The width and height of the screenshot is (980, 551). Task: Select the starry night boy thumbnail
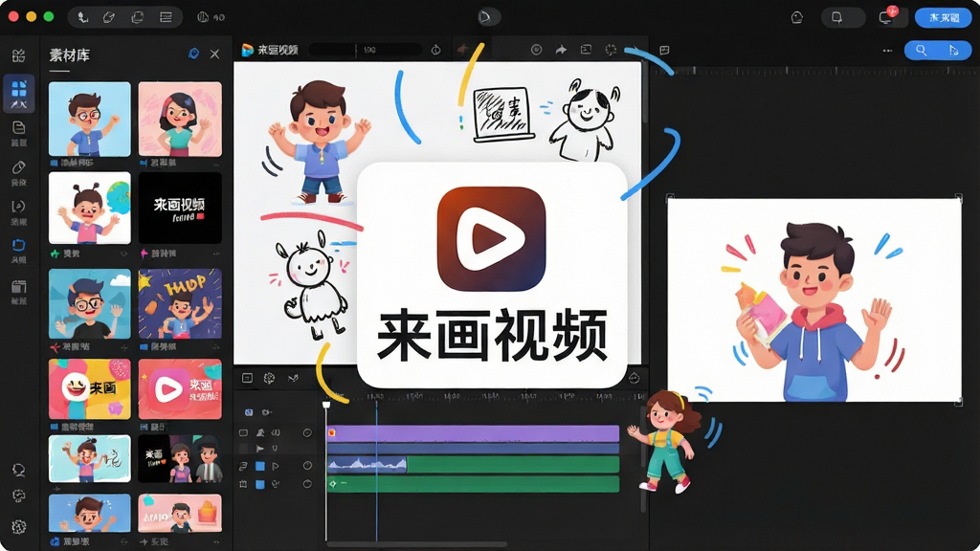(180, 303)
